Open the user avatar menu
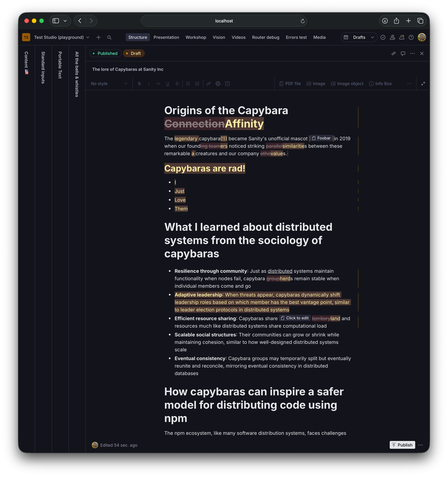This screenshot has width=448, height=477. coord(422,37)
